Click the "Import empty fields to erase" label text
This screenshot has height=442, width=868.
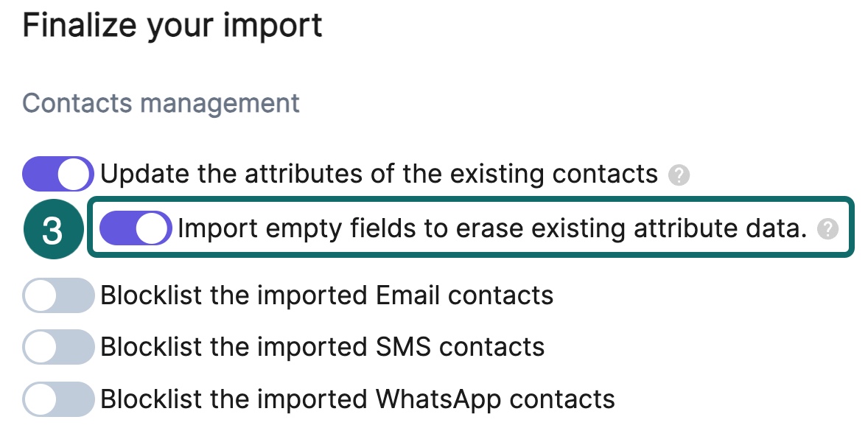coord(492,229)
